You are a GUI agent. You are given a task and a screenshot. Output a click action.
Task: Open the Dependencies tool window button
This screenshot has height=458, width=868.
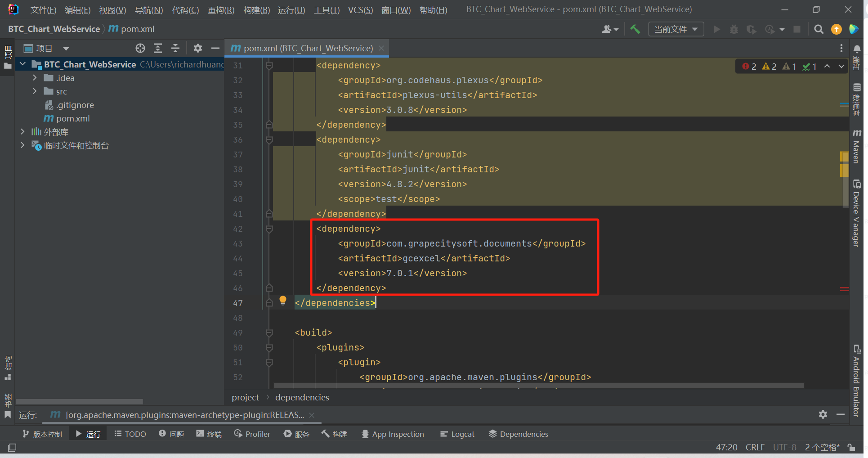click(x=519, y=434)
